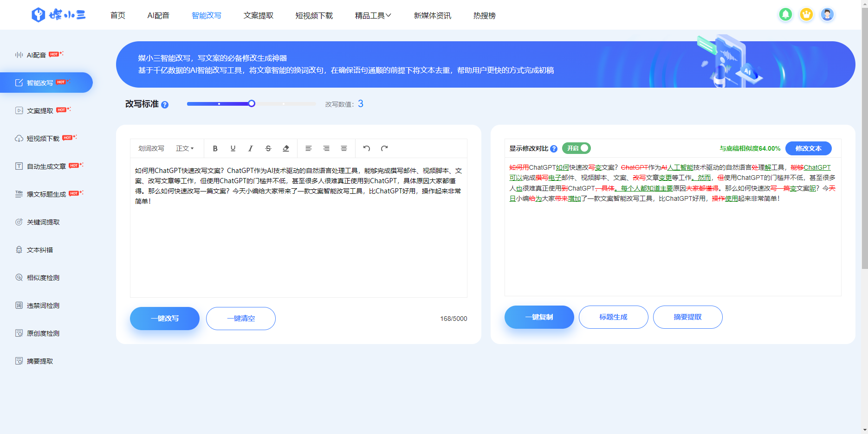Screen dimensions: 868x434
Task: Click help icon beside 显示修改对比
Action: (554, 149)
